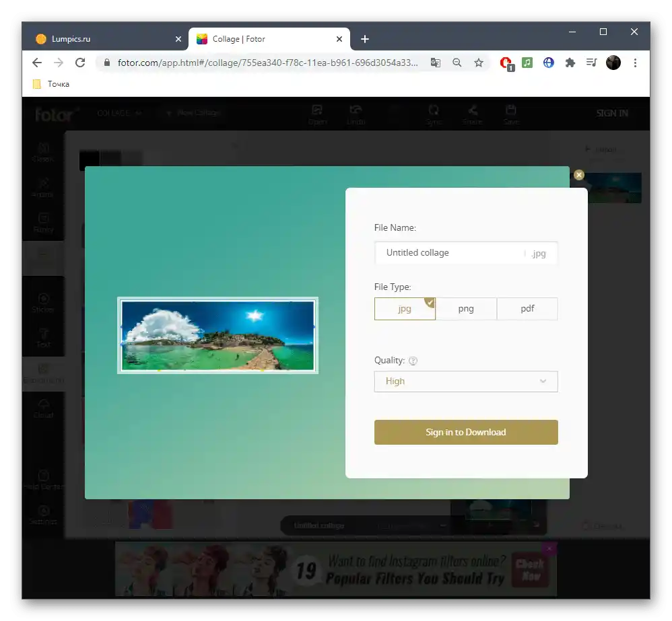The width and height of the screenshot is (672, 621).
Task: Close the export dialog with the round X
Action: 578,175
